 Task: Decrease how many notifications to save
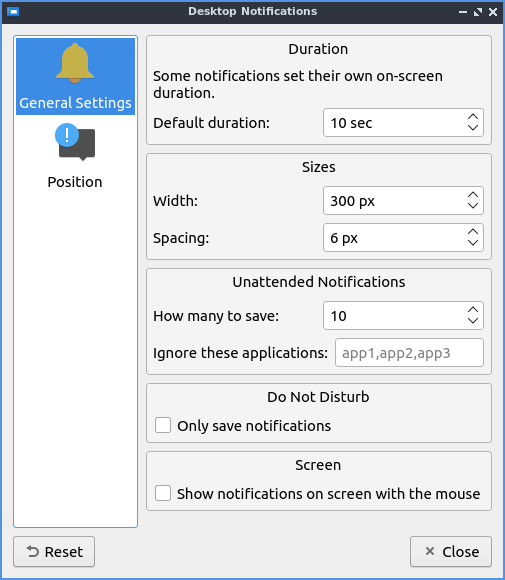[x=473, y=321]
